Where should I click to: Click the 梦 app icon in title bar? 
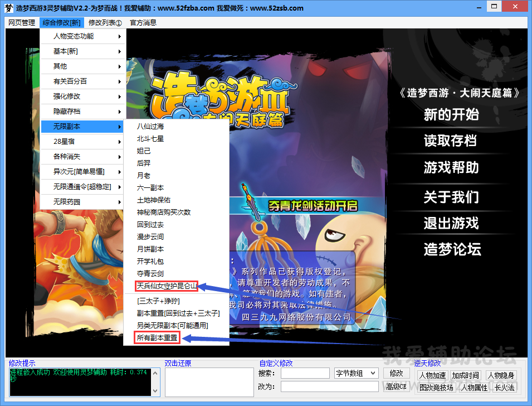point(8,8)
